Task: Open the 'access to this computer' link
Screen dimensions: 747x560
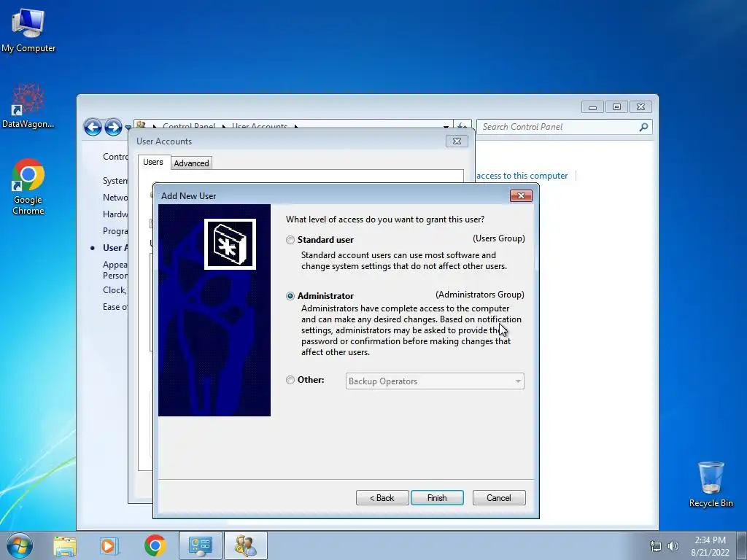Action: click(x=522, y=176)
